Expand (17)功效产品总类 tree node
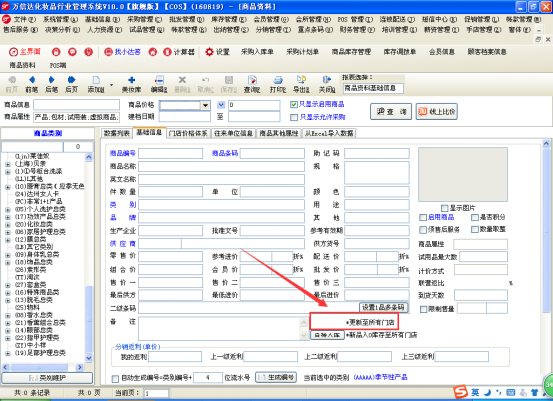The height and width of the screenshot is (401, 553). 8,217
